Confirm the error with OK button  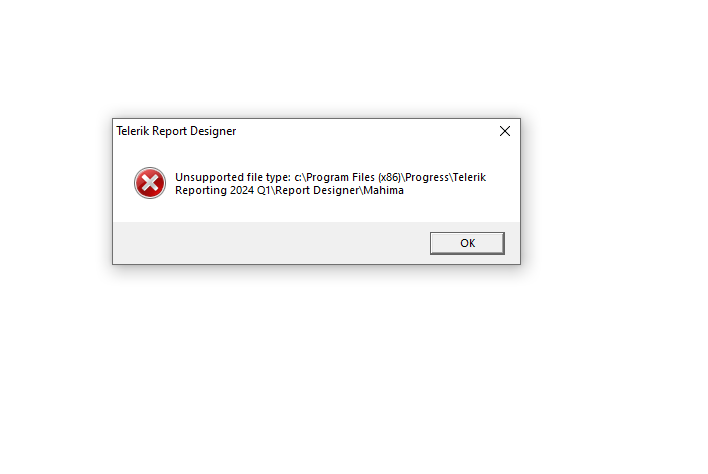pyautogui.click(x=467, y=243)
